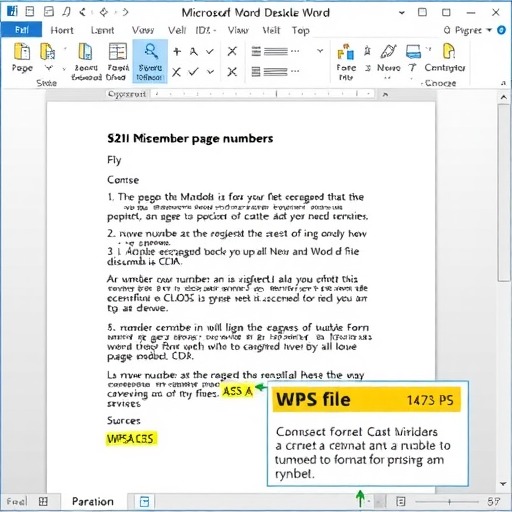The width and height of the screenshot is (512, 512).
Task: Click the small icon right of the ruler
Action: pos(385,95)
